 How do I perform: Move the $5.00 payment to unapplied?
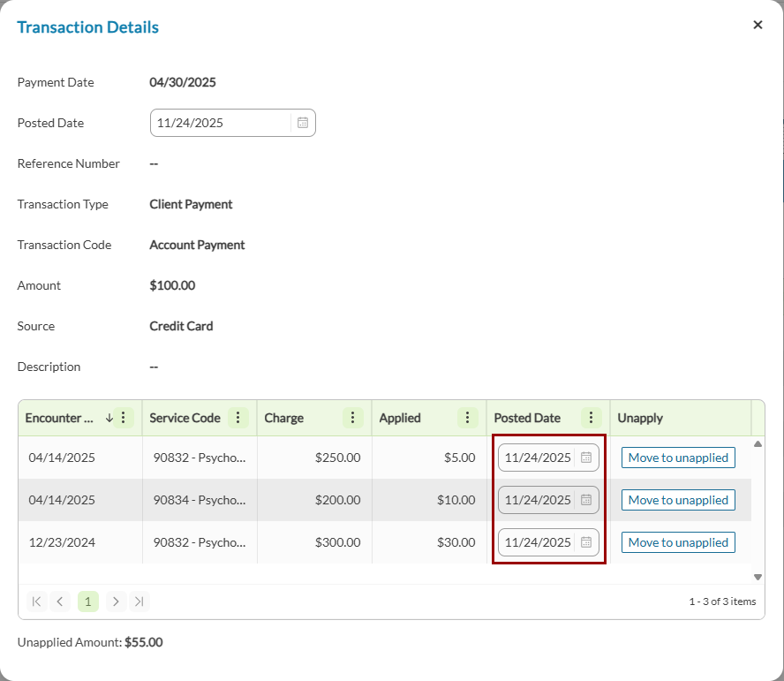678,458
